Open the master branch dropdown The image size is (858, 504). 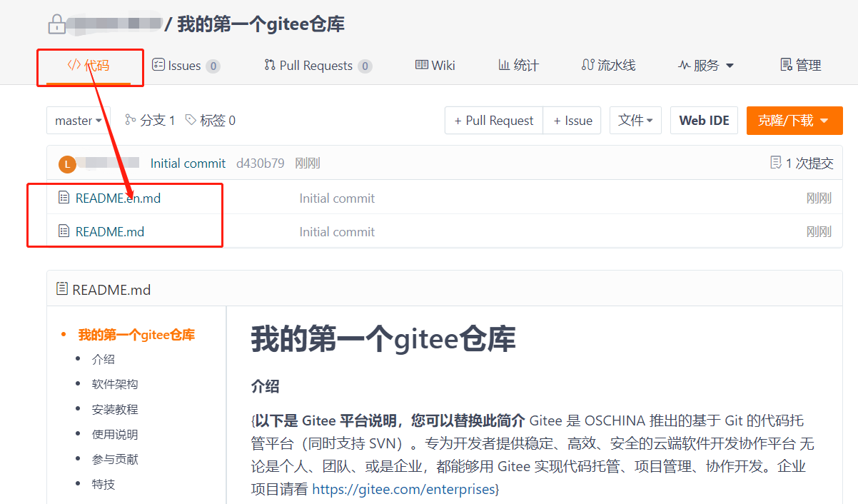78,121
